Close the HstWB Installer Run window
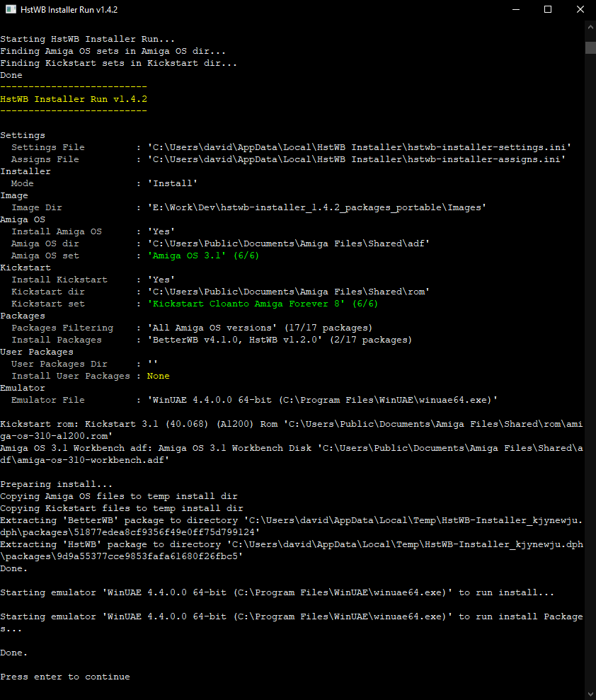This screenshot has height=700, width=596. pyautogui.click(x=580, y=9)
